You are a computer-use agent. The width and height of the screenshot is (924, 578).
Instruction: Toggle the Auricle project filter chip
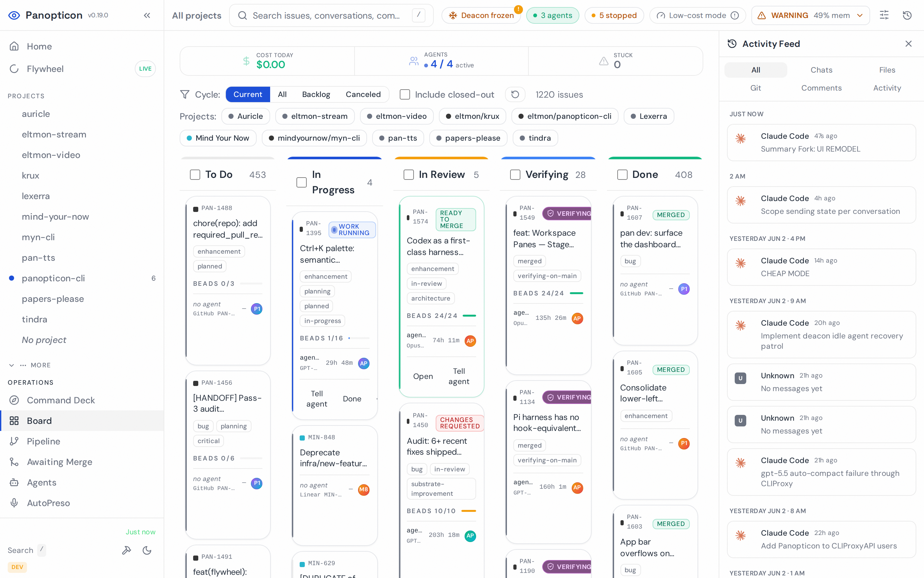(245, 116)
